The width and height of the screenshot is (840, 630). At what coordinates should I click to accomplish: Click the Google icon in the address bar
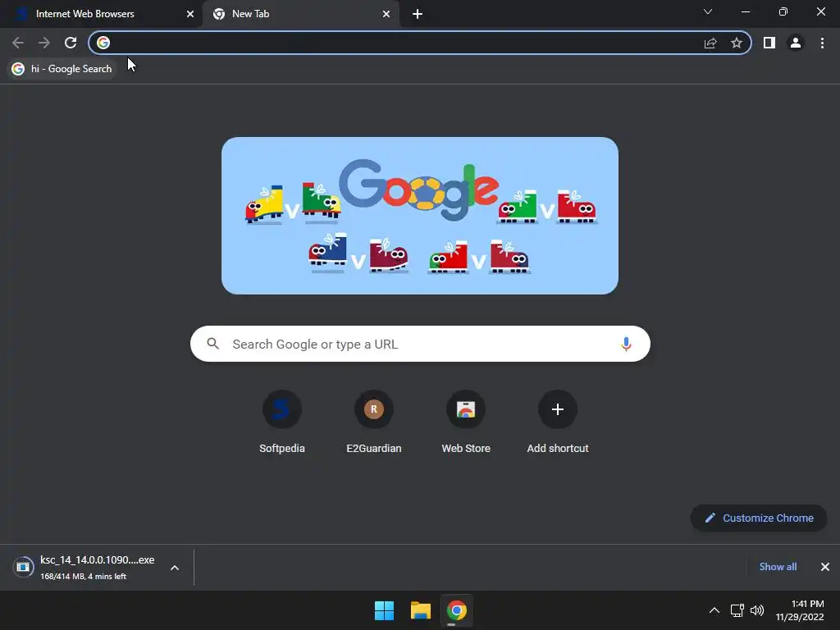click(x=103, y=43)
